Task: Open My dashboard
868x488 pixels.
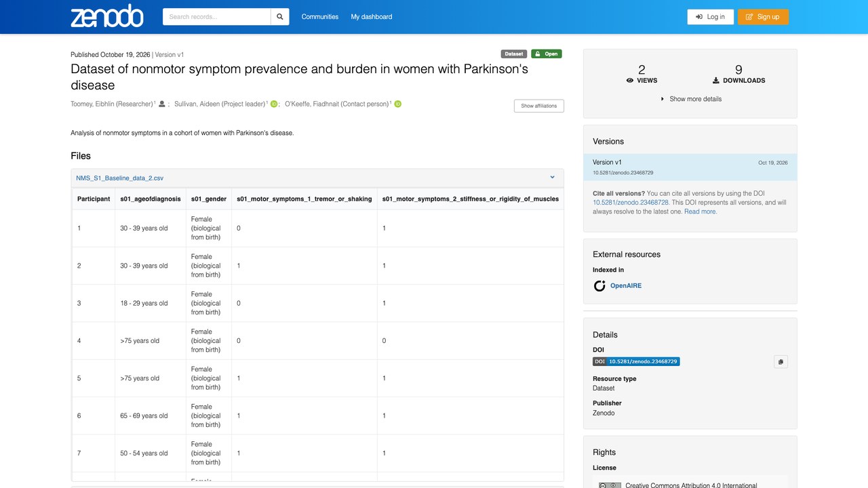Action: tap(372, 17)
